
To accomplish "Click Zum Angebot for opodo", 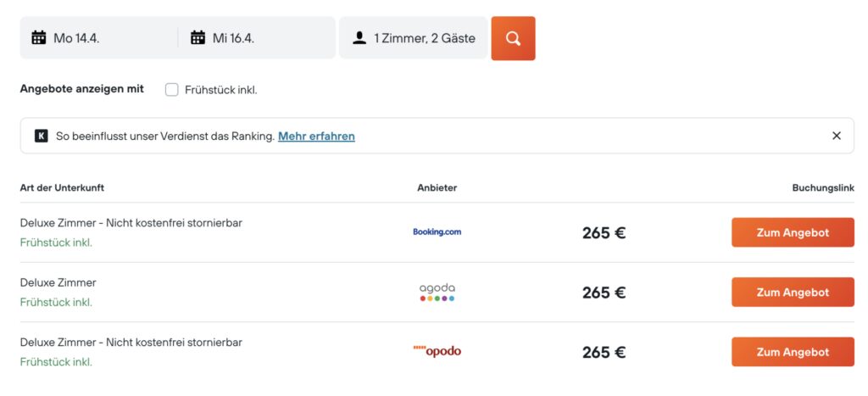I will [793, 352].
